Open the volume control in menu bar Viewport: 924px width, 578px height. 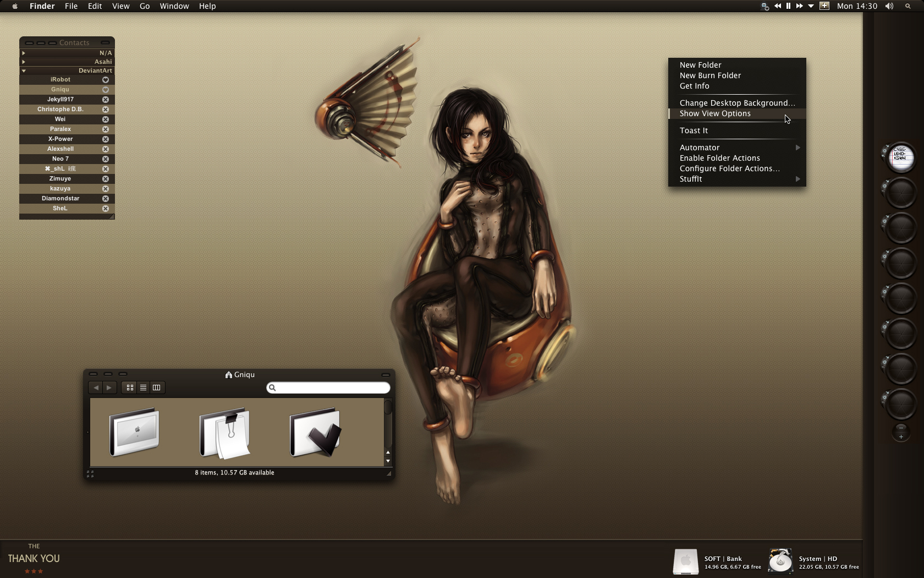coord(889,6)
